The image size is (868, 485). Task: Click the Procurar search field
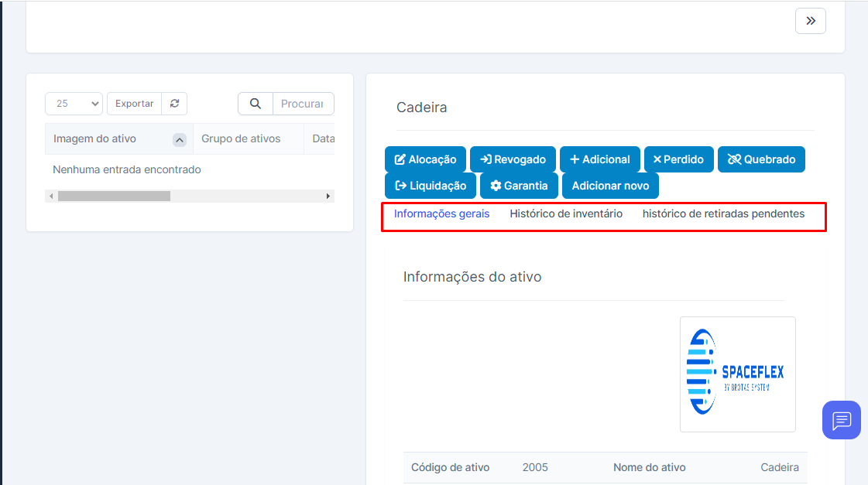tap(303, 104)
